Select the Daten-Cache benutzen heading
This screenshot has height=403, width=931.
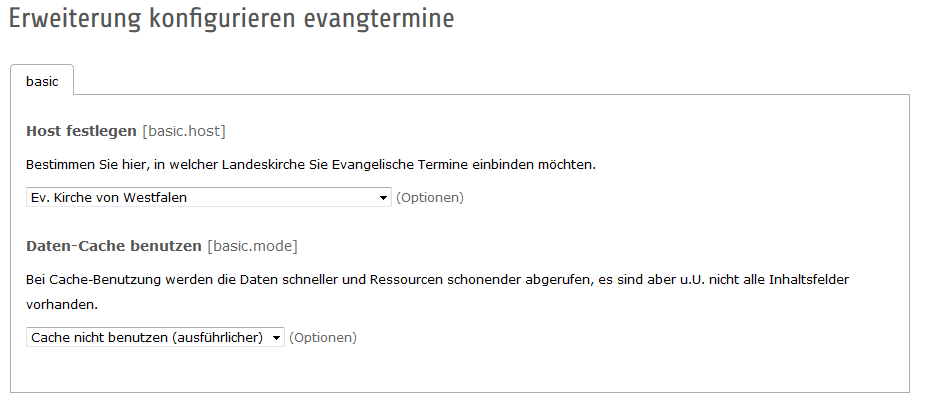coord(114,246)
